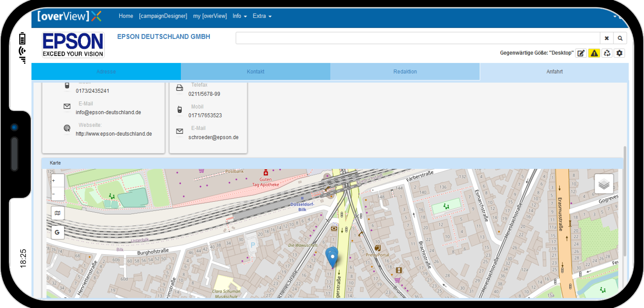Click the yellow warning triangle button
The width and height of the screenshot is (644, 308).
coord(594,53)
